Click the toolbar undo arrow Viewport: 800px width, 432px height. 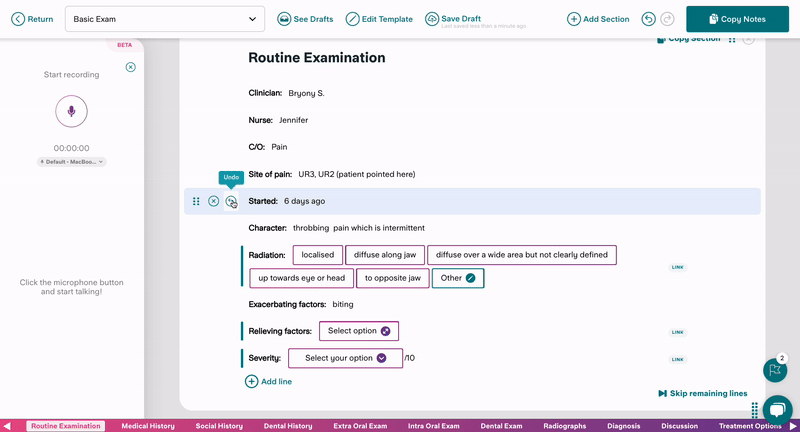(649, 19)
